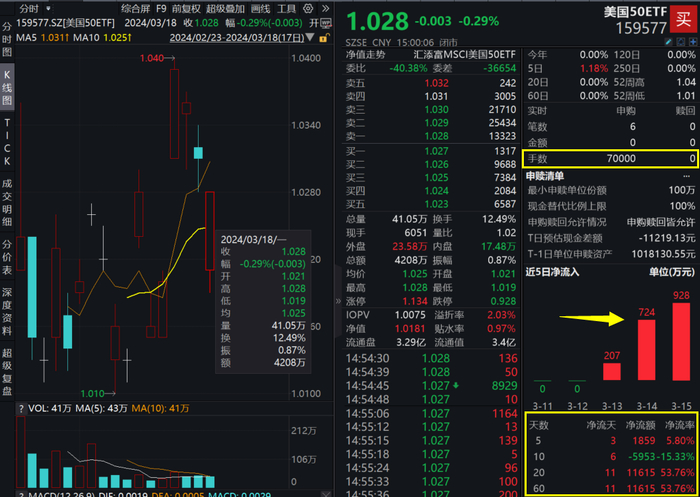The height and width of the screenshot is (497, 700).
Task: Open the VOL indicator help question mark
Action: coord(21,408)
